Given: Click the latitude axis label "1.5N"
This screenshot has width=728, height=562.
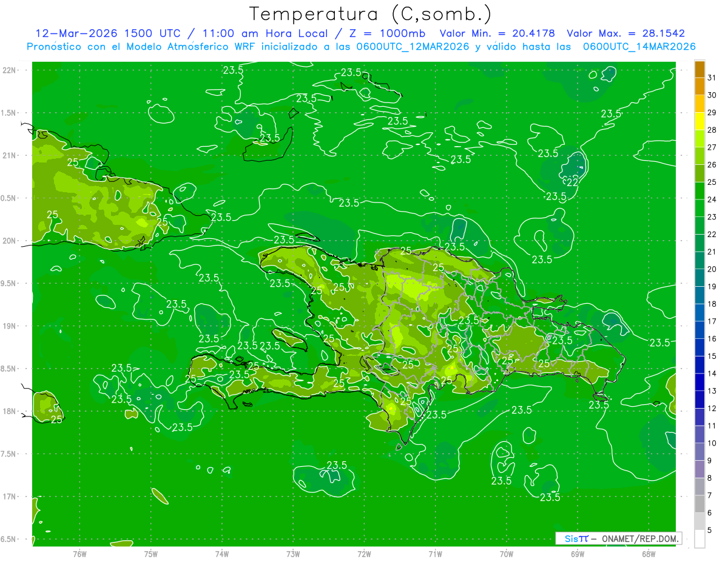Looking at the screenshot, I should pos(8,113).
